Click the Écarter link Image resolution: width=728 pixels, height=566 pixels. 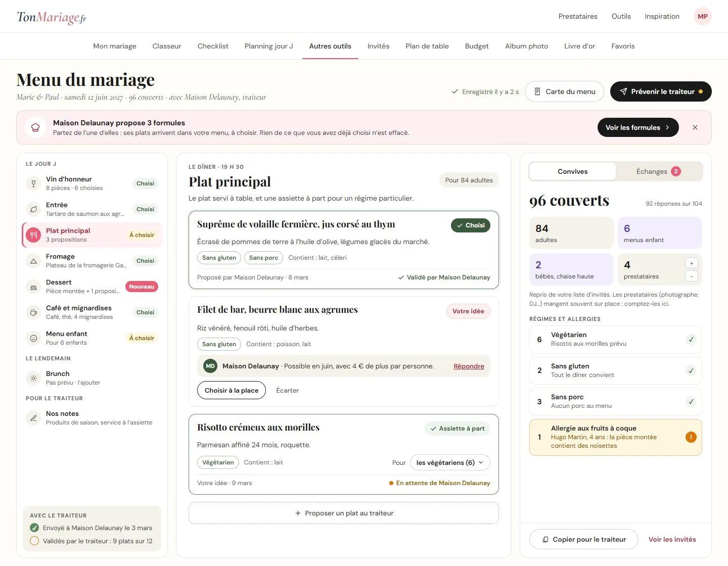[x=288, y=390]
